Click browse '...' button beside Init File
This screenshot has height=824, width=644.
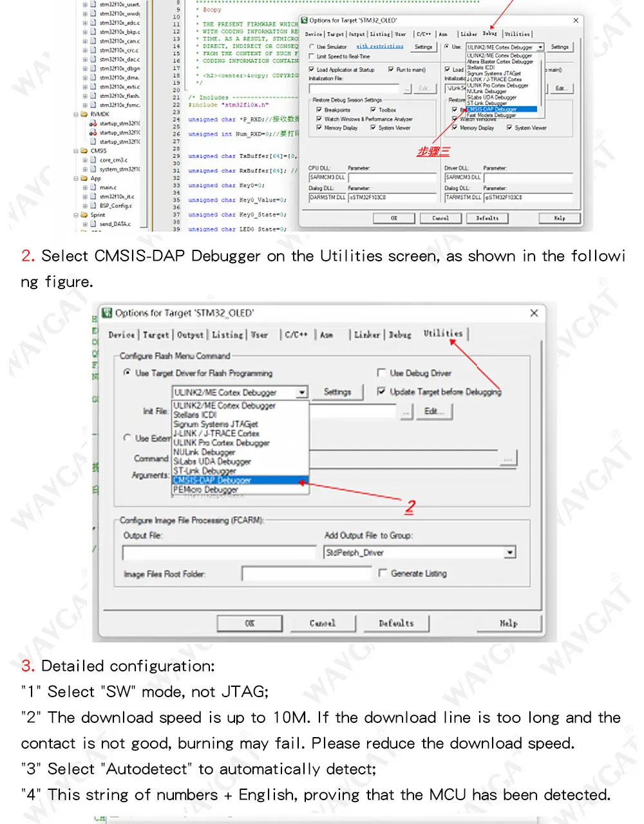pos(406,411)
